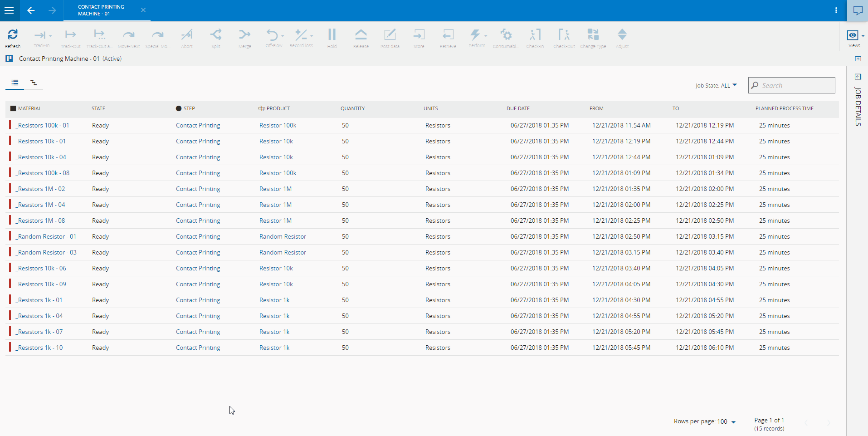Open the Random Resistor product link
Viewport: 868px width, 436px height.
[283, 236]
